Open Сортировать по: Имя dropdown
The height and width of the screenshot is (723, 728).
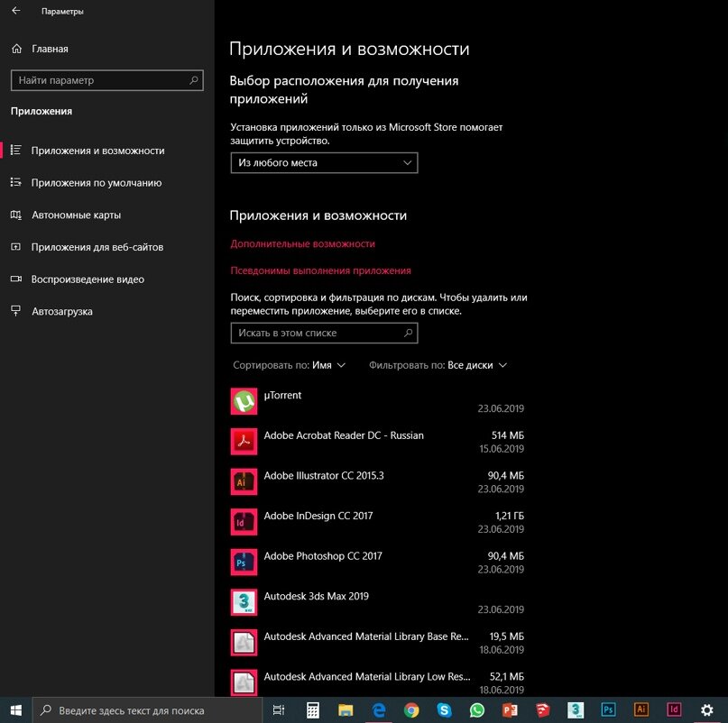(290, 365)
